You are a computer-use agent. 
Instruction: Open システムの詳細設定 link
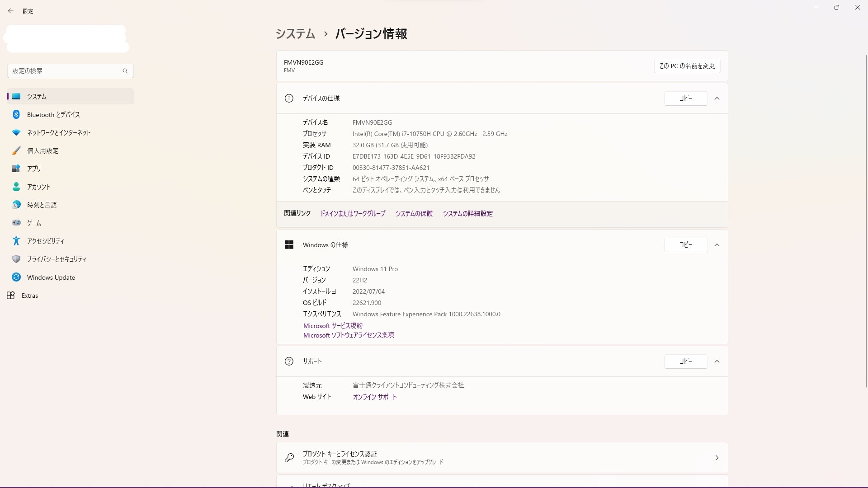pos(468,214)
